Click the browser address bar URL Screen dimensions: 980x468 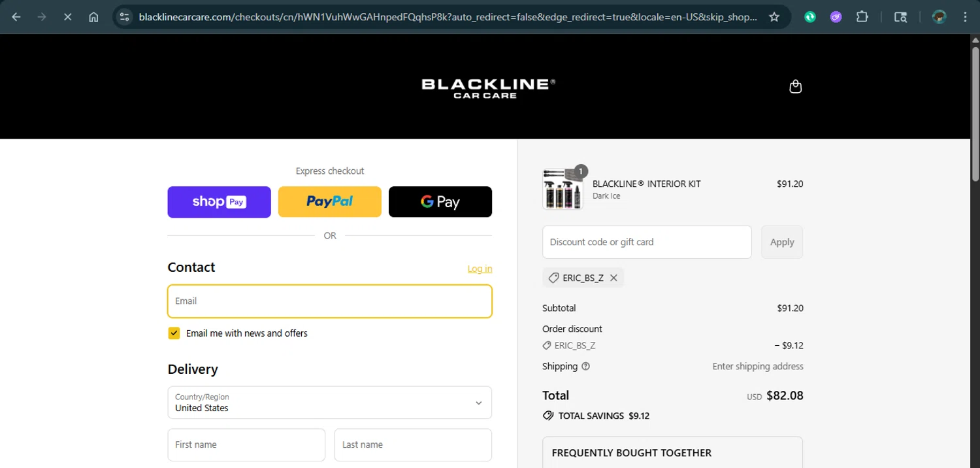pyautogui.click(x=448, y=17)
